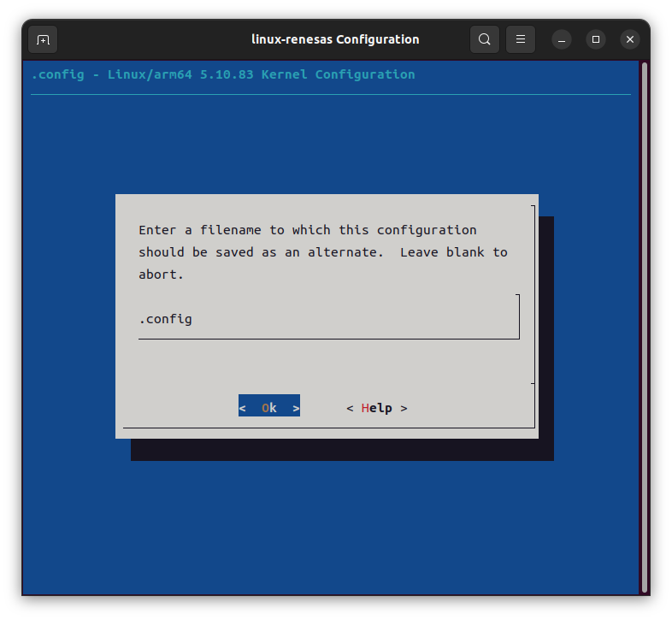Image resolution: width=672 pixels, height=620 pixels.
Task: Select the Help button in dialog
Action: pyautogui.click(x=376, y=408)
